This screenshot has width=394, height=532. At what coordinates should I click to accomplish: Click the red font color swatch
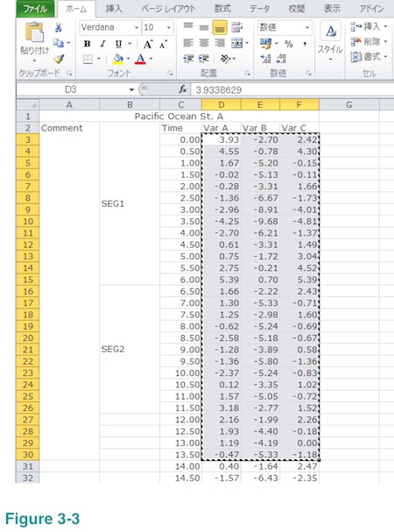(x=140, y=59)
